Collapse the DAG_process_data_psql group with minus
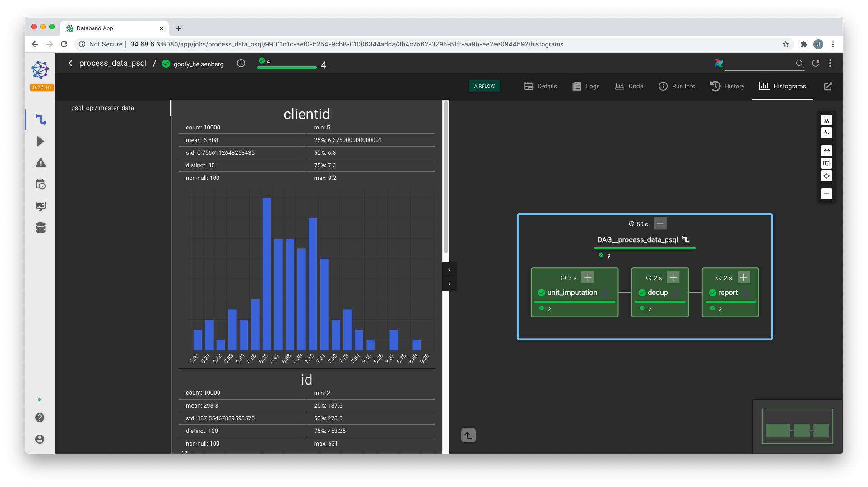 point(660,224)
